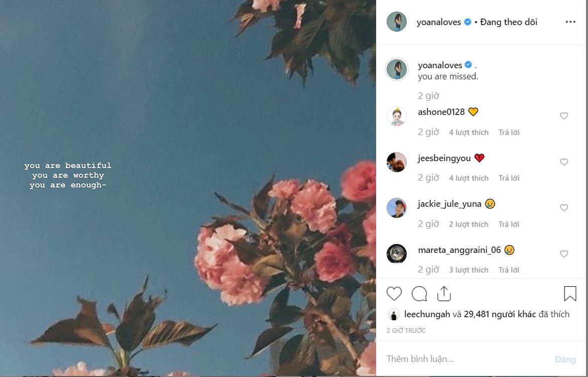Screen dimensions: 588x377
Task: Share post using the share arrow icon
Action: tap(444, 294)
